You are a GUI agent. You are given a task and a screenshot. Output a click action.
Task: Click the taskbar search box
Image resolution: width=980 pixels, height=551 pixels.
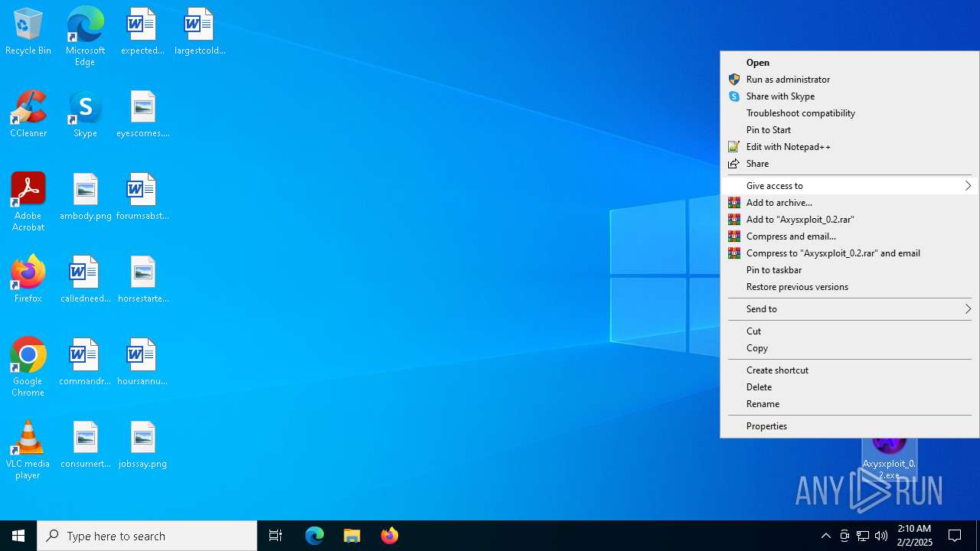pos(147,536)
